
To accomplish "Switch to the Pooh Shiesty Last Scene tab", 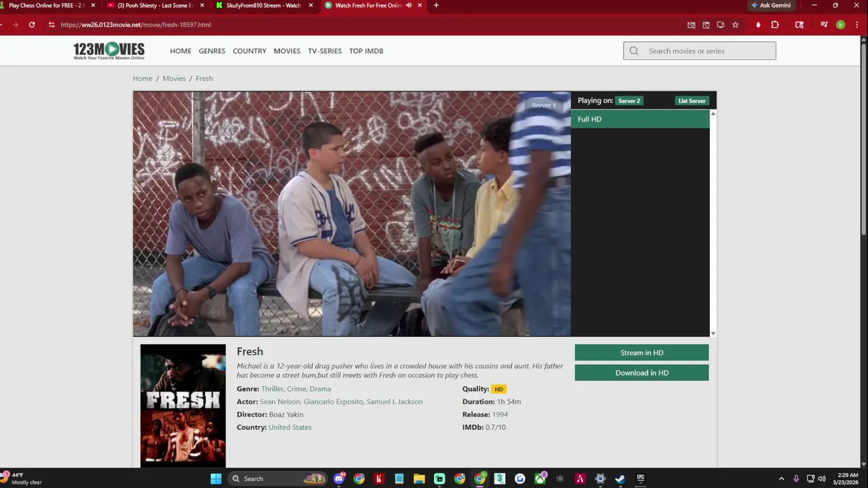I will point(155,5).
